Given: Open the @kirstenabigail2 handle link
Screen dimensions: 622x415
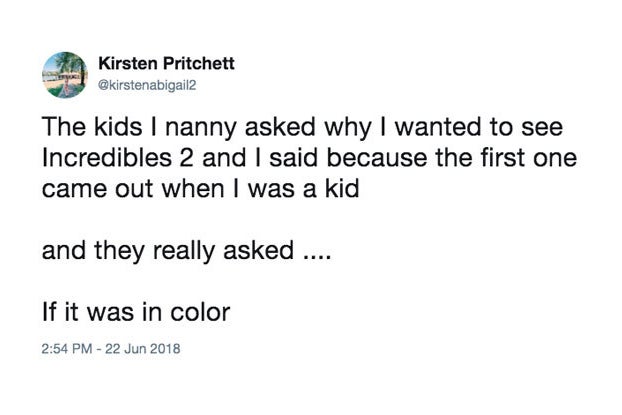Looking at the screenshot, I should point(147,86).
